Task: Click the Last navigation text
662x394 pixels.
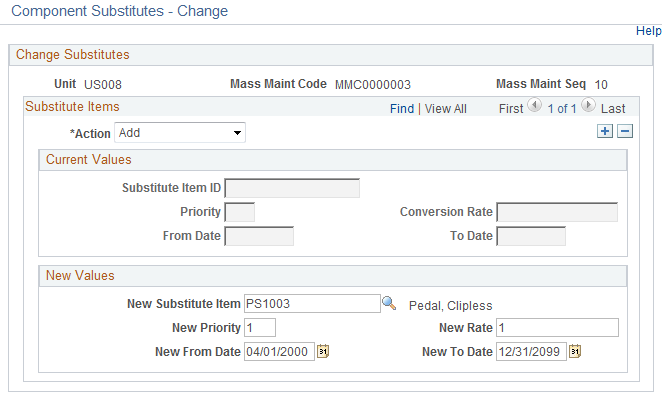Action: 613,109
